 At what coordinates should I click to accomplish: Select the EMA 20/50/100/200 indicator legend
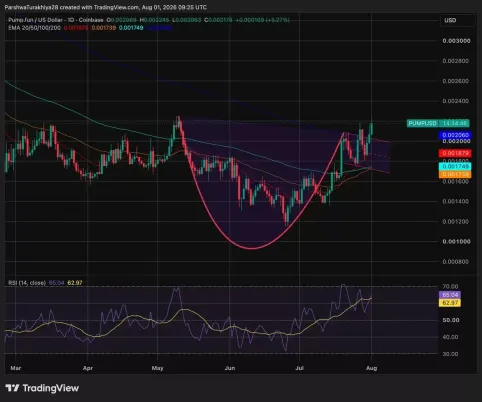coord(34,28)
